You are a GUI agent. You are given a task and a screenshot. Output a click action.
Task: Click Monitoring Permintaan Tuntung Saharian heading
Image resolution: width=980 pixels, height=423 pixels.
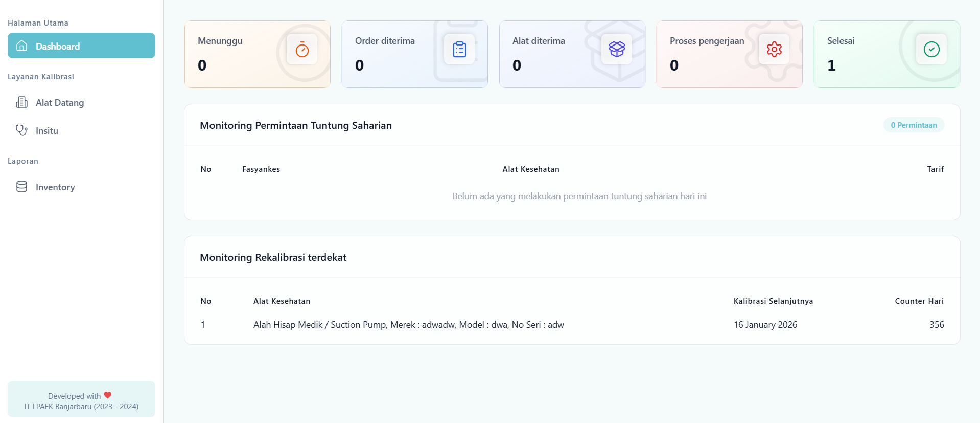[x=296, y=125]
